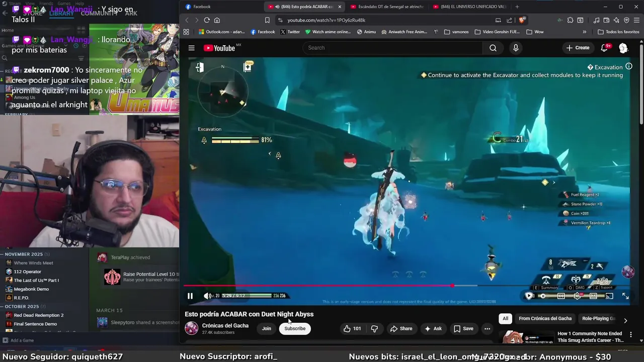Open Brave Wallet icon

click(606, 20)
